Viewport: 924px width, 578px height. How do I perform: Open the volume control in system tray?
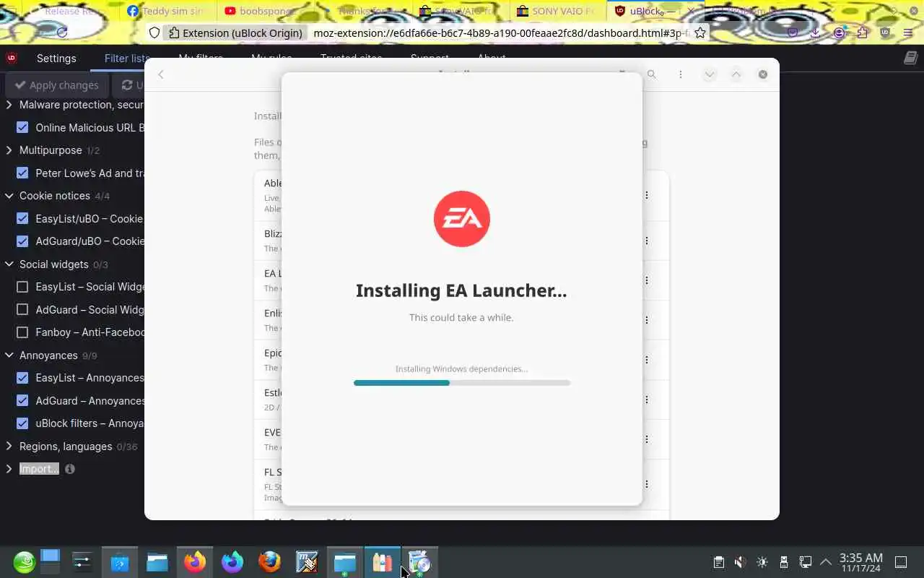pos(740,562)
